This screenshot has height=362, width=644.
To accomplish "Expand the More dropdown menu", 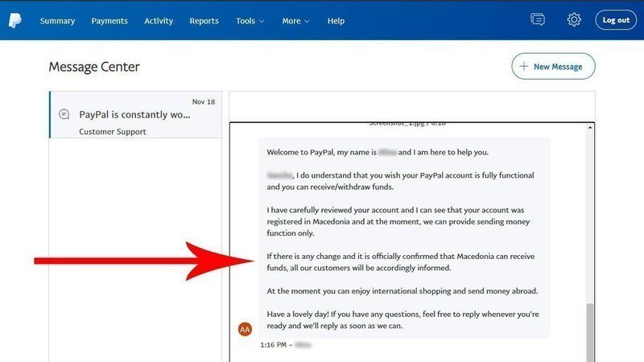I will [x=295, y=21].
